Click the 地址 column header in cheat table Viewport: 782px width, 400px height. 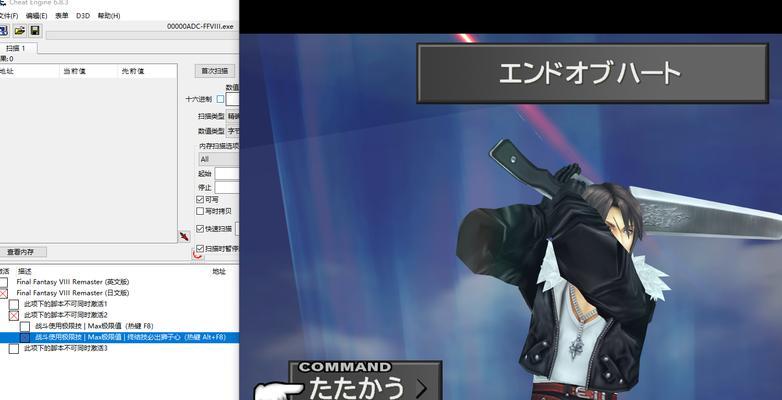point(219,272)
